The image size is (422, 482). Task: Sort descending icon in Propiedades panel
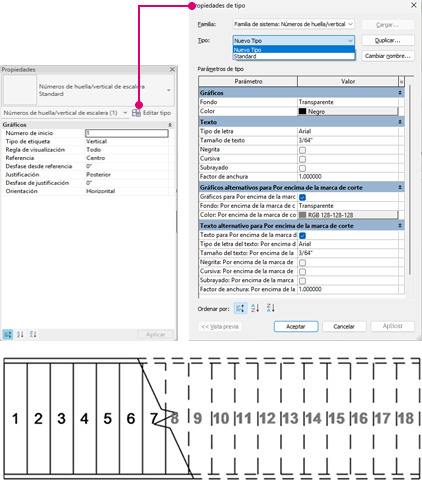33,334
